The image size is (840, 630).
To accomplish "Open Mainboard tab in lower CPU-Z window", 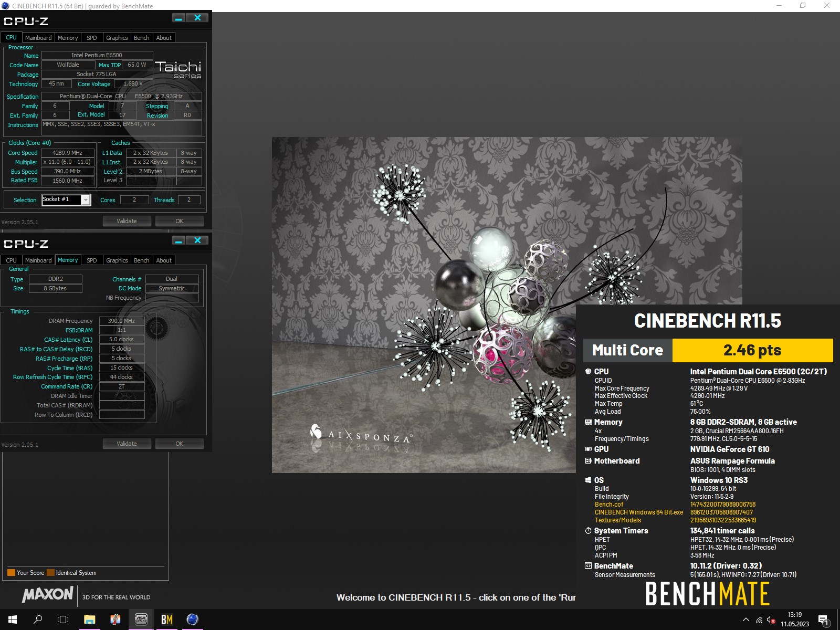I will (x=38, y=260).
